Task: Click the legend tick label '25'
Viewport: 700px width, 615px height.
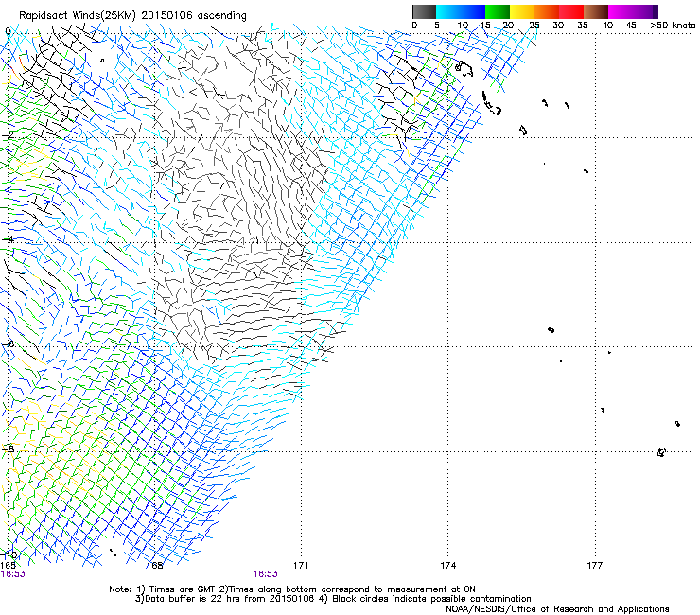Action: 534,26
